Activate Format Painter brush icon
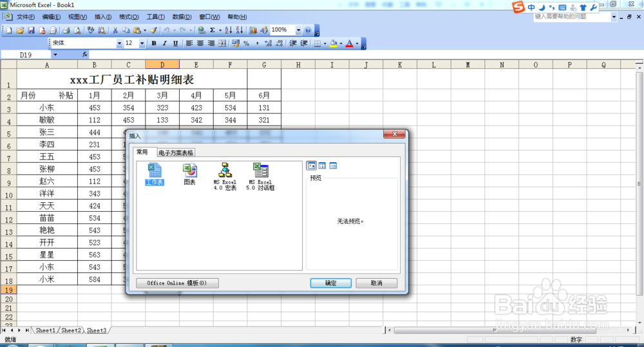The width and height of the screenshot is (644, 347). click(x=153, y=30)
